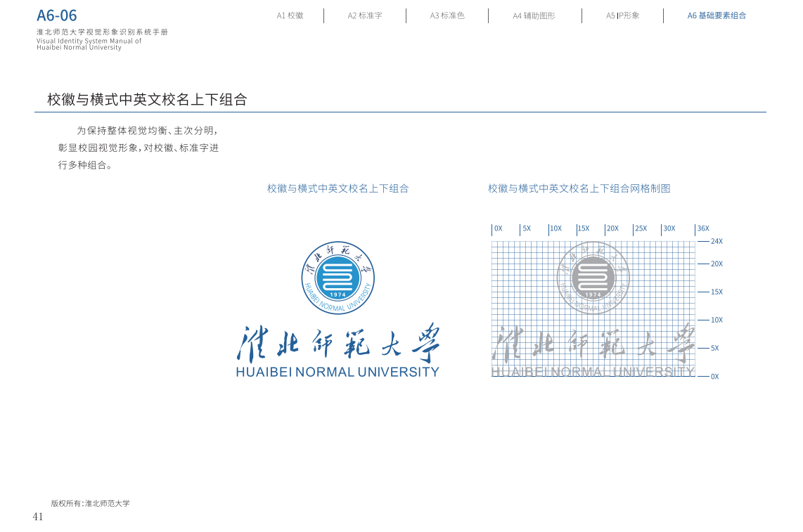This screenshot has width=803, height=532.
Task: Click the blue HUAIBEI NORMAL UNIVERSITY text
Action: point(338,372)
